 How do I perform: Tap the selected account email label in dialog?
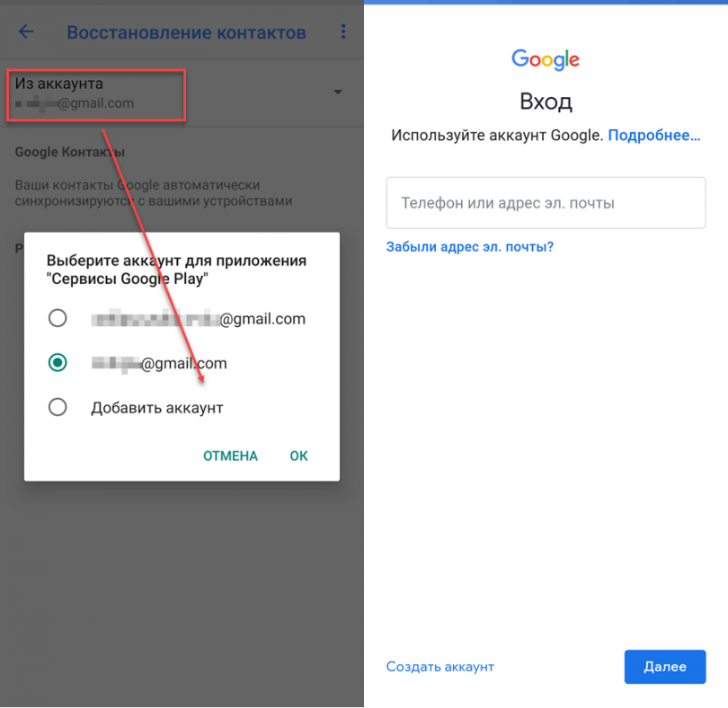click(x=159, y=363)
